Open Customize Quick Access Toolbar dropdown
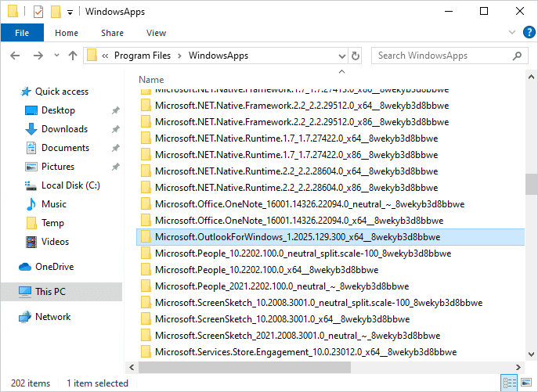The image size is (538, 392). point(70,13)
